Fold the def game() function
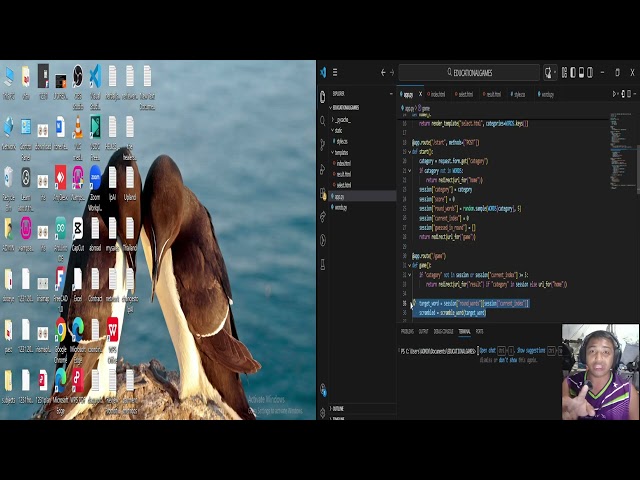The height and width of the screenshot is (480, 640). (x=409, y=265)
